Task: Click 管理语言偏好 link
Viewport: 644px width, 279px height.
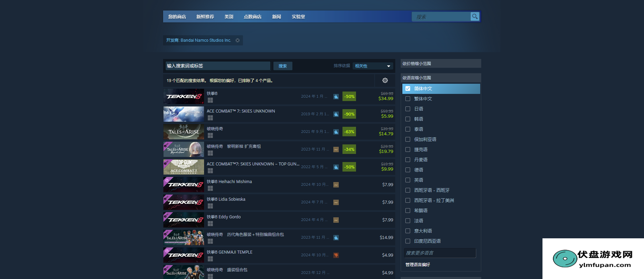Action: [418, 264]
